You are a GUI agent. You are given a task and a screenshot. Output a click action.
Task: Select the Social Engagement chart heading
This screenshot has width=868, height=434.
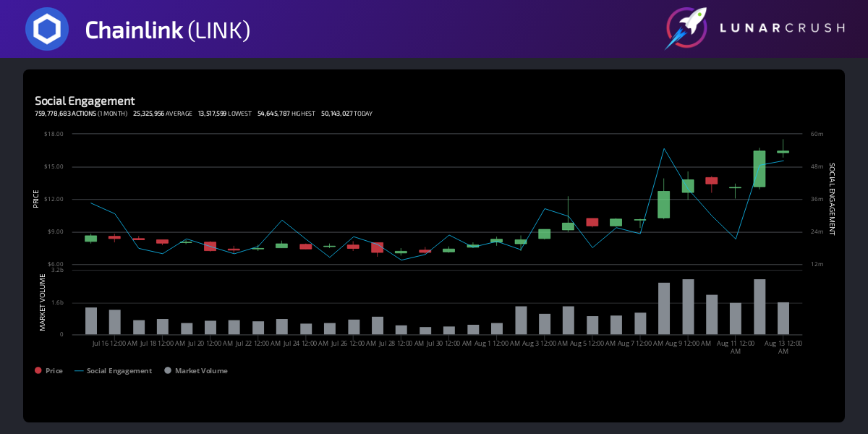[85, 101]
